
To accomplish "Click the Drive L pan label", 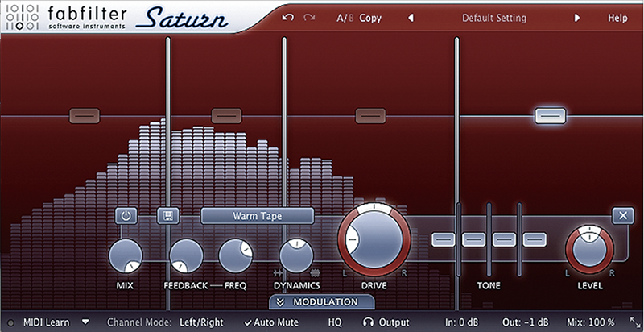I will tap(345, 273).
